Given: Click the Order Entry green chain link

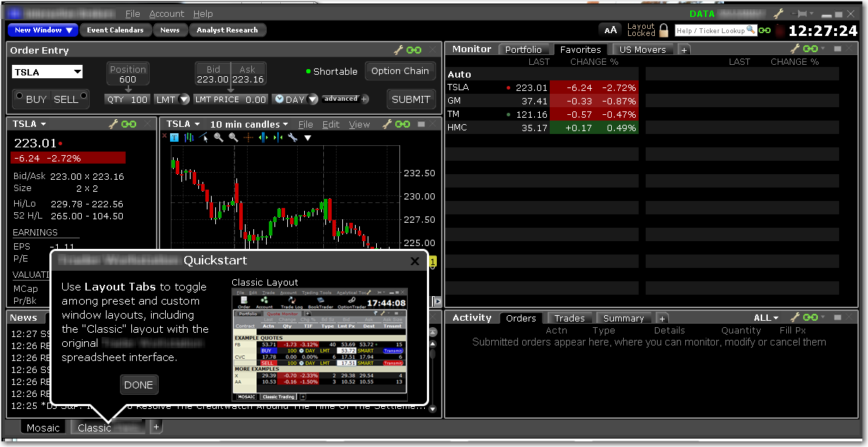Looking at the screenshot, I should tap(414, 50).
